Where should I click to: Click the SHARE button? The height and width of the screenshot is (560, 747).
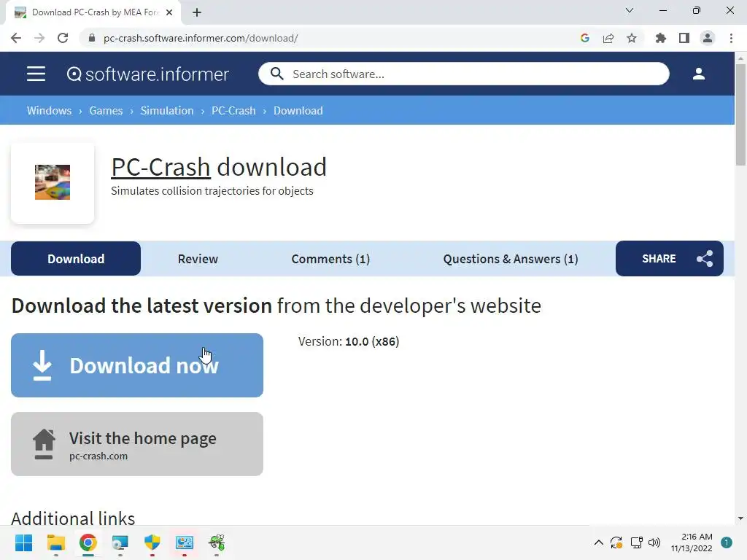point(670,259)
